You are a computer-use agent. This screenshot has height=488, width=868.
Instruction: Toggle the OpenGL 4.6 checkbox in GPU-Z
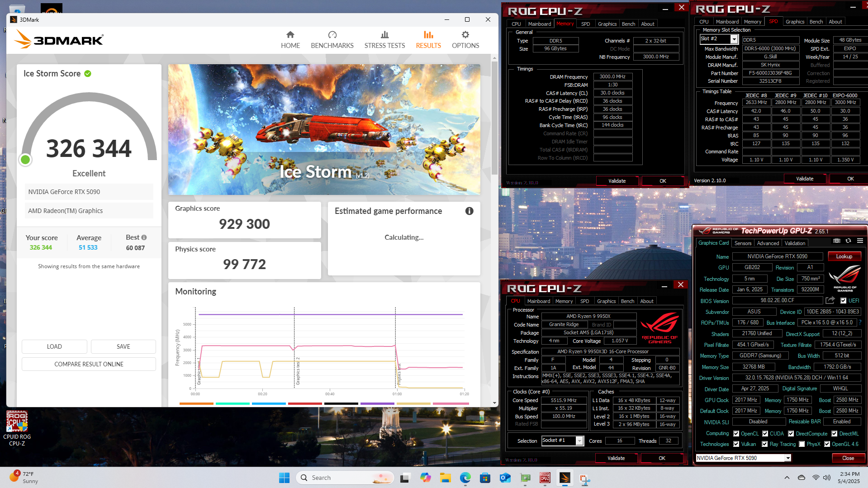click(827, 444)
